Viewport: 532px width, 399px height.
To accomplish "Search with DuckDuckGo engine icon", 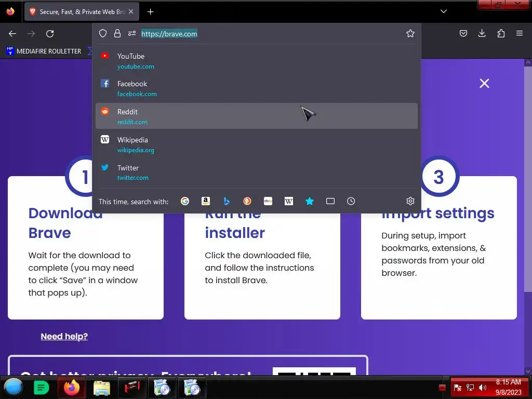I will pyautogui.click(x=247, y=201).
